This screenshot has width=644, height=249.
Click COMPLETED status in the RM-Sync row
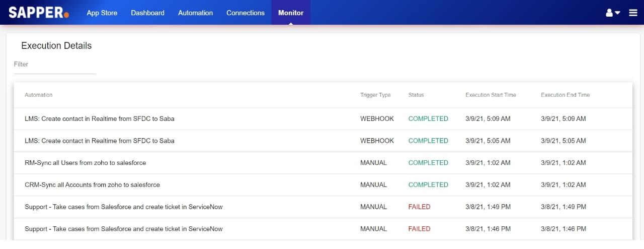point(428,163)
